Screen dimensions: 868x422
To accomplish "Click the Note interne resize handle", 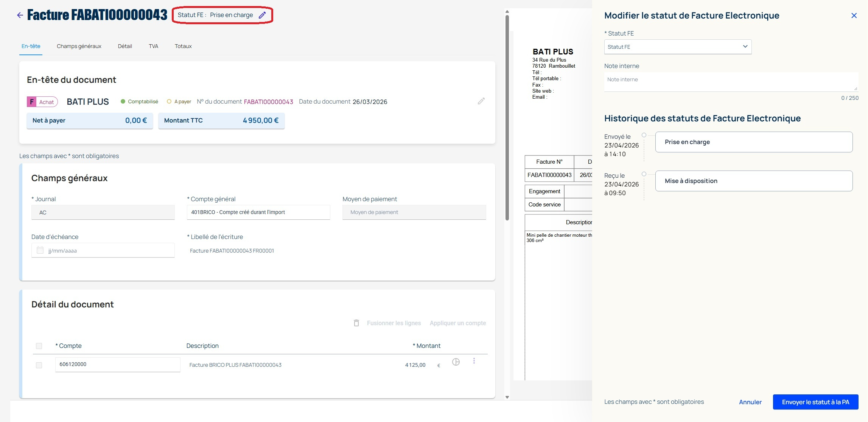I will (x=856, y=89).
